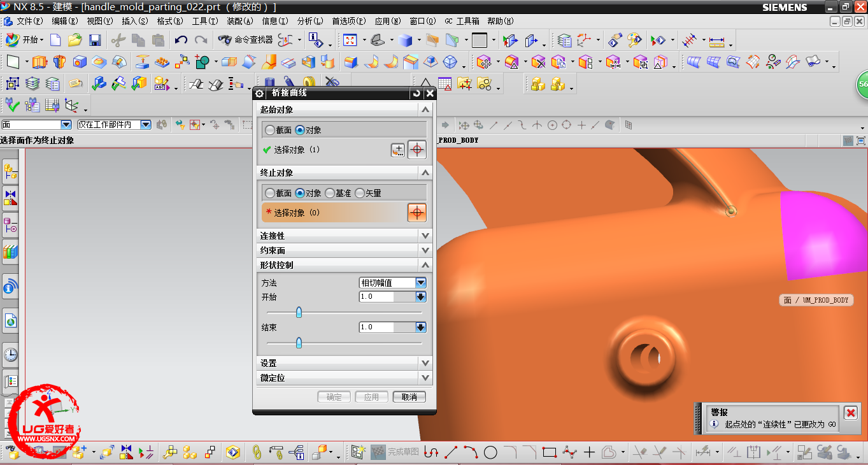Adjust the 开始 tangent magnitude slider
Image resolution: width=868 pixels, height=465 pixels.
click(x=299, y=312)
